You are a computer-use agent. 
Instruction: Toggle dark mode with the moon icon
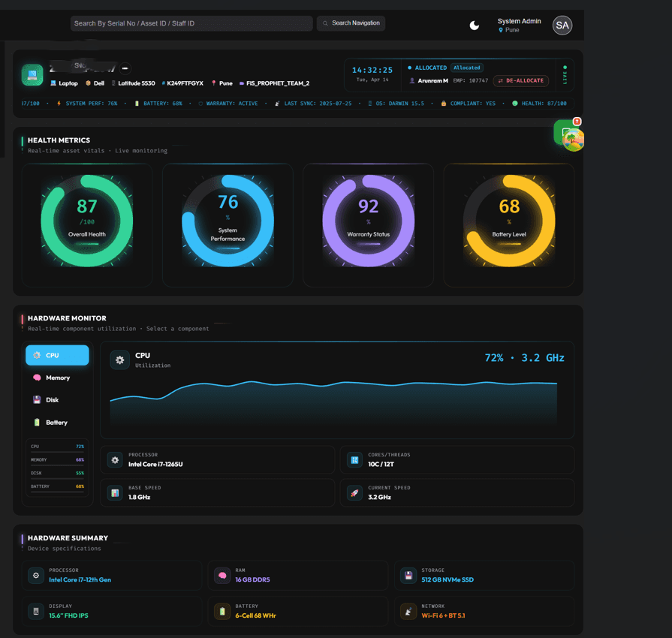tap(475, 26)
